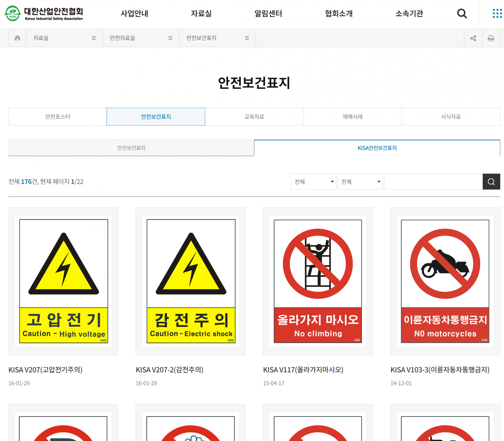504x441 pixels.
Task: Select the KISA안전보건표지 sub-tab
Action: [x=377, y=148]
